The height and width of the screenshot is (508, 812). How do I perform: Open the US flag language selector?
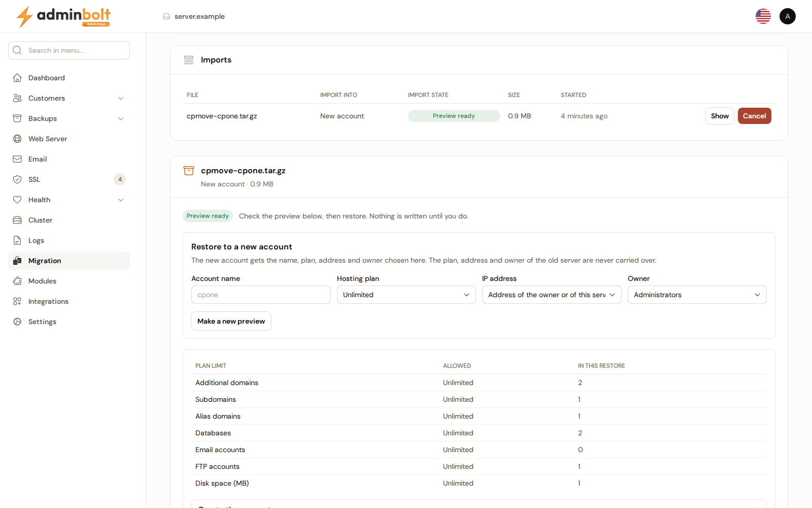[763, 16]
